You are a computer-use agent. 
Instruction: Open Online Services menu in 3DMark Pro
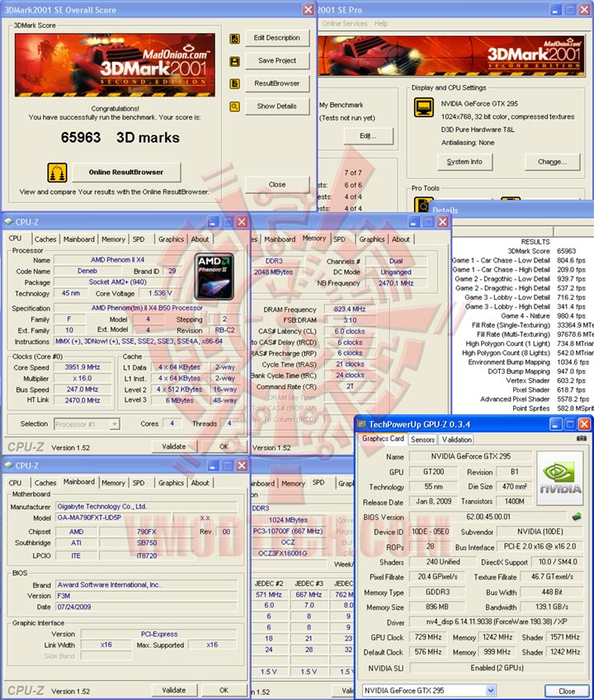click(x=345, y=24)
